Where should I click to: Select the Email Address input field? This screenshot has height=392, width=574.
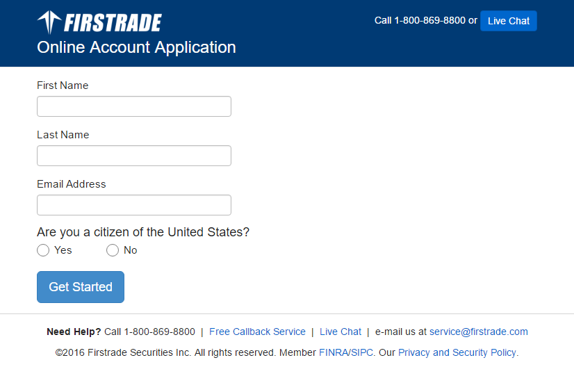click(133, 205)
